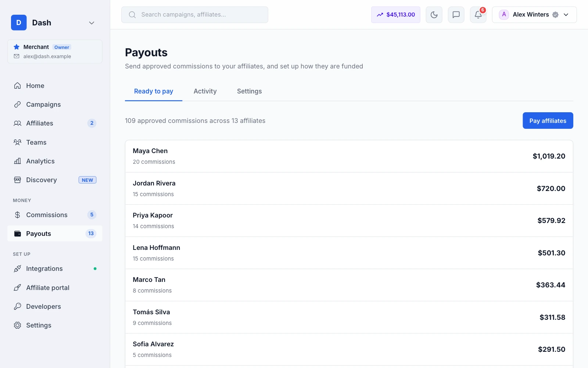This screenshot has width=588, height=368.
Task: Click the $1,019.20 amount
Action: [549, 156]
